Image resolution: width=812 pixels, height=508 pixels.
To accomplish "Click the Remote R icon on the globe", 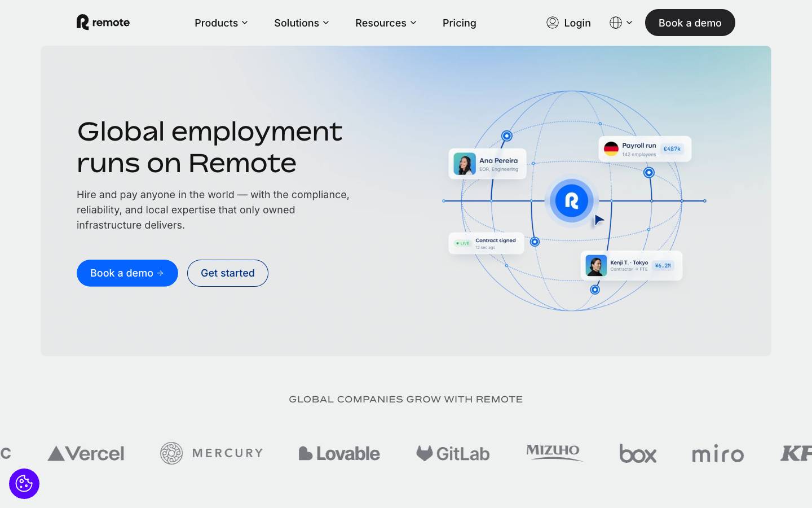I will [571, 200].
